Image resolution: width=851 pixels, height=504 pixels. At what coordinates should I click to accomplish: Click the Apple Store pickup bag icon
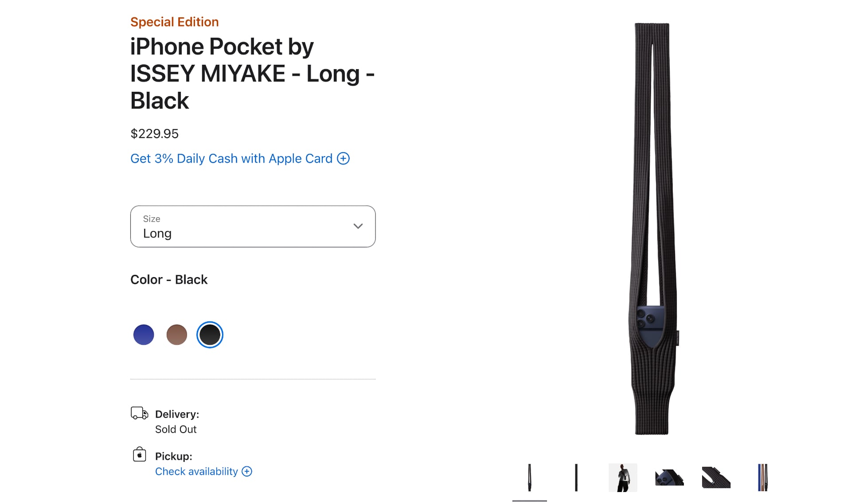[x=139, y=455]
